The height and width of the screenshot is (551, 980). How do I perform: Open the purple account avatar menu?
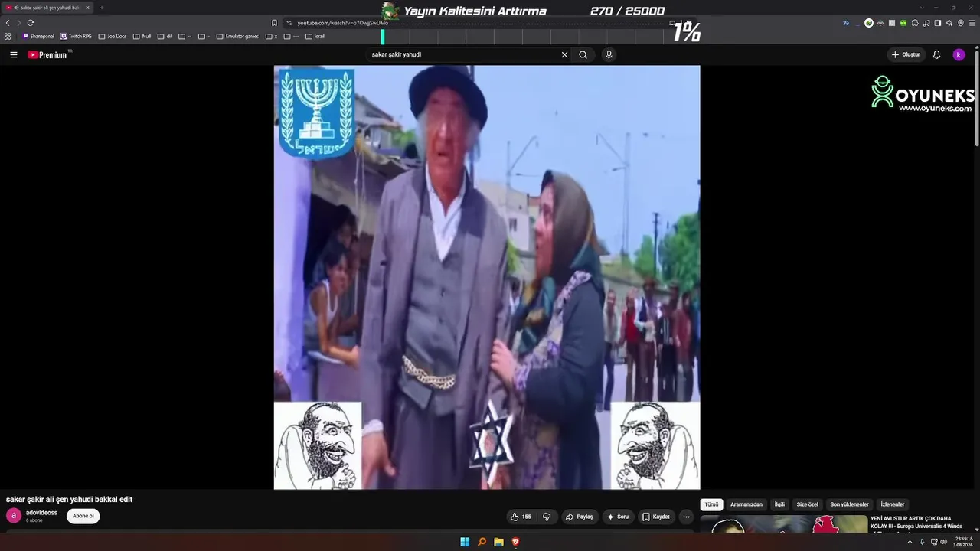[x=959, y=54]
